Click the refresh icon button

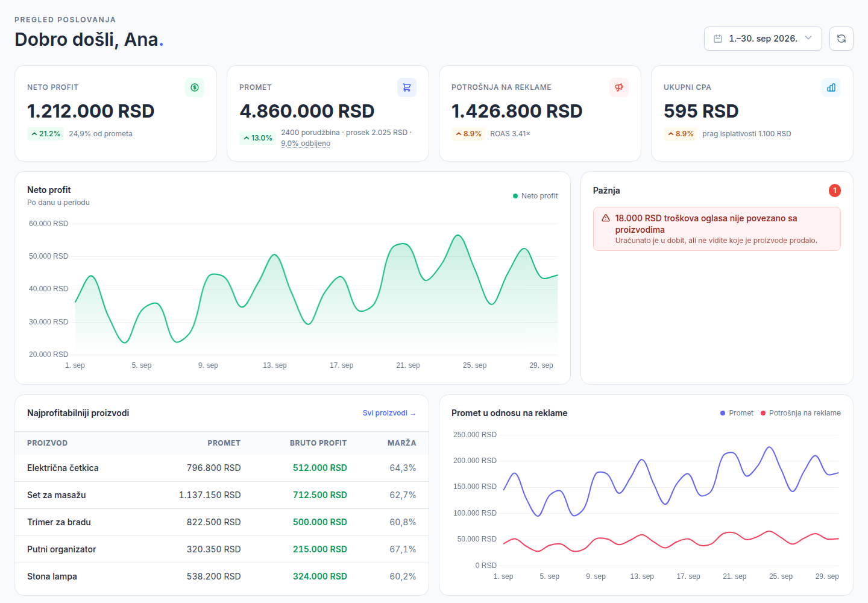point(841,39)
